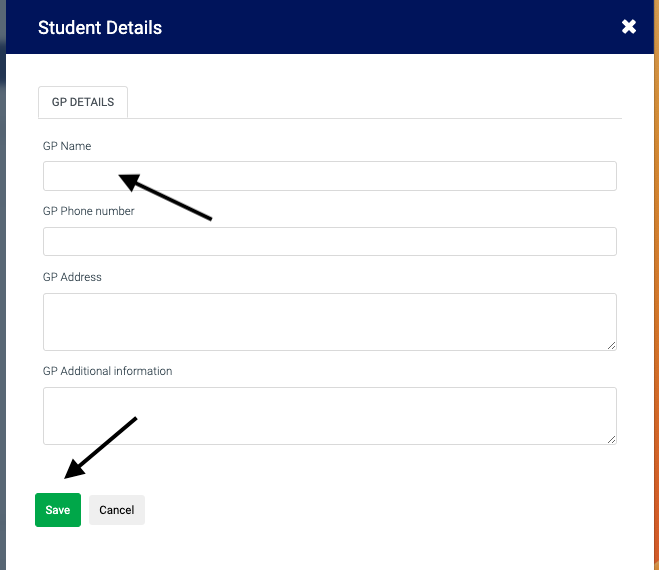
Task: Open the GP DETAILS tab
Action: [83, 102]
